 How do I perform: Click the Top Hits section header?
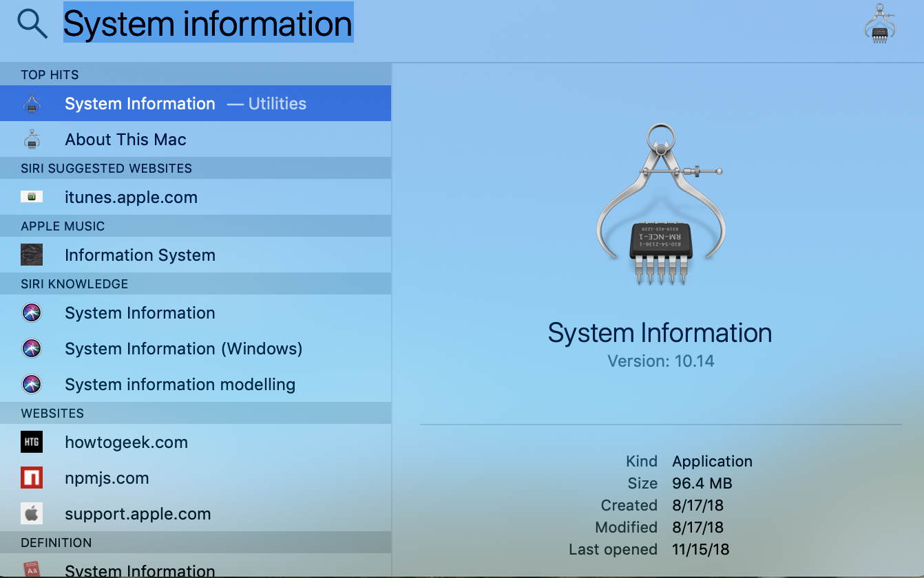click(x=196, y=74)
